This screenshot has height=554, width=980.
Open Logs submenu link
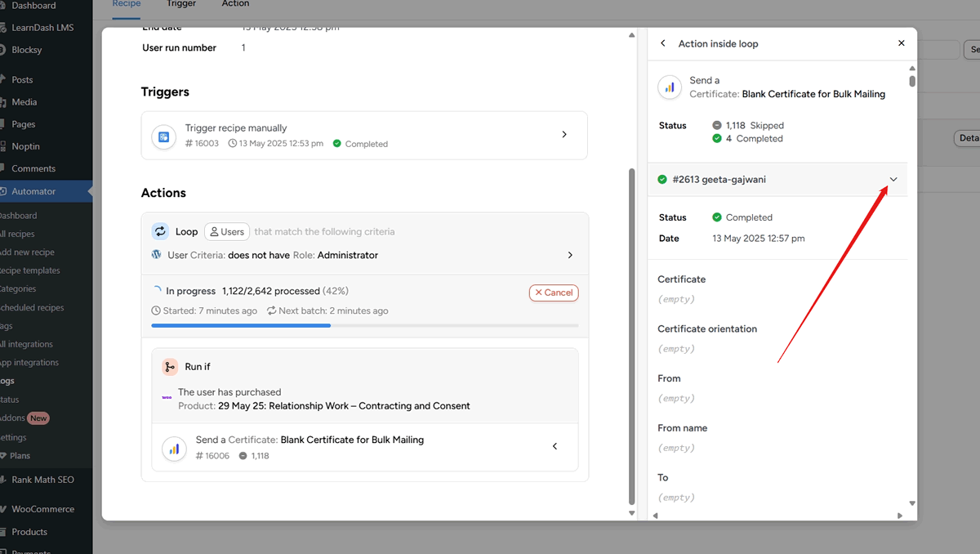coord(7,381)
